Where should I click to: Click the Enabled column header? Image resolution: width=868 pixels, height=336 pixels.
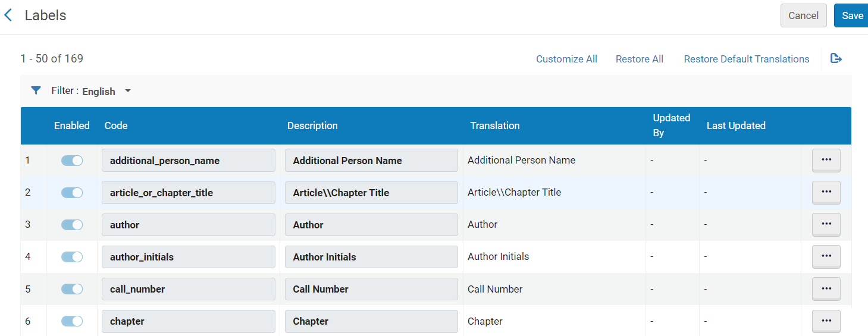[72, 125]
